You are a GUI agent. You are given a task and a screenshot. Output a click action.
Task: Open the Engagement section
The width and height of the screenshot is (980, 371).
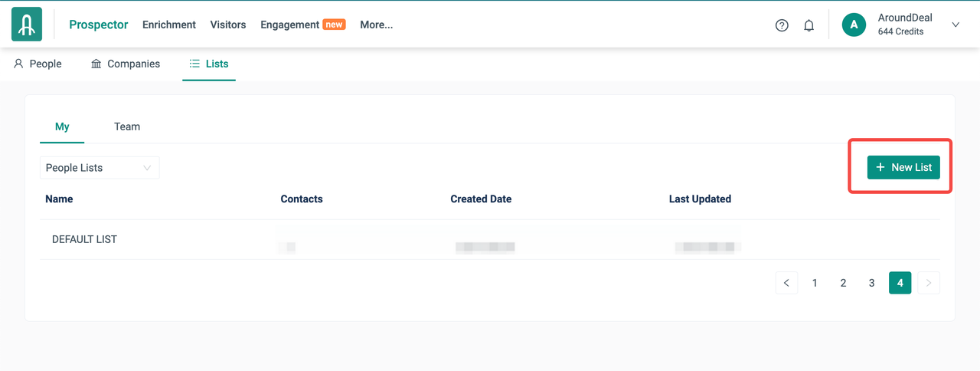(x=290, y=25)
